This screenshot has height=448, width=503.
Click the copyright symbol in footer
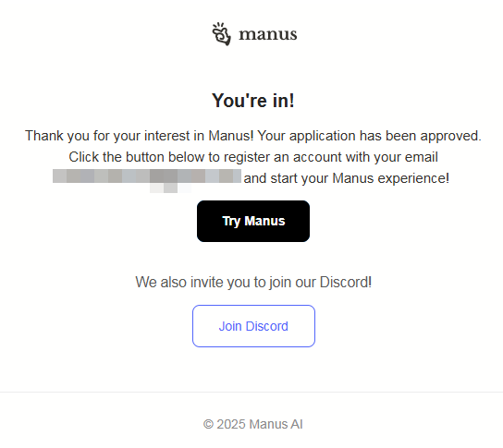click(208, 424)
